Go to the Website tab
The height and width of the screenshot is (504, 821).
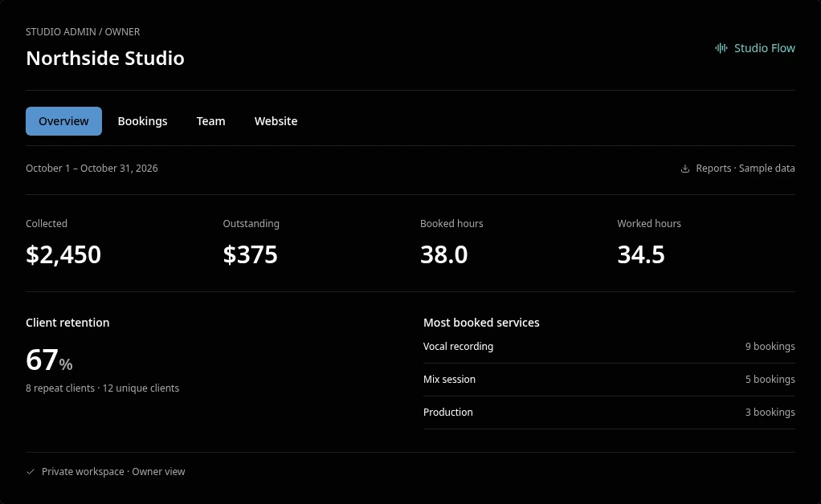(x=276, y=121)
